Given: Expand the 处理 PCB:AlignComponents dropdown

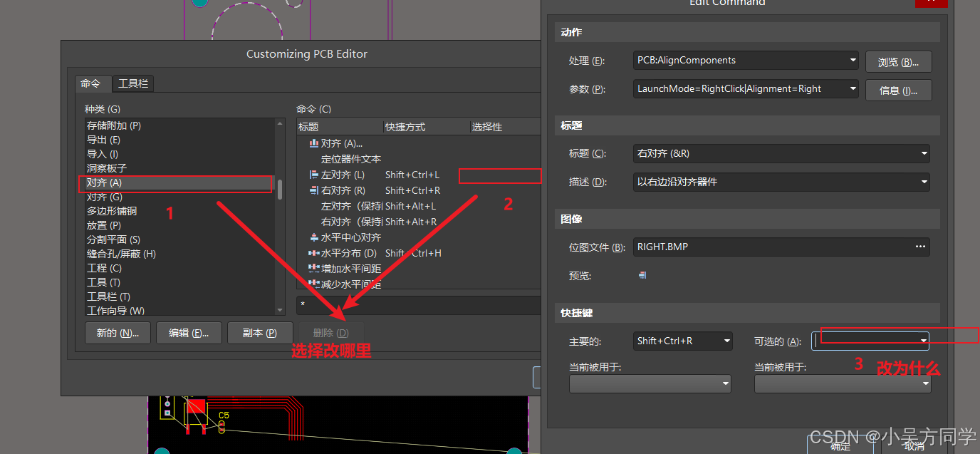Looking at the screenshot, I should click(x=853, y=61).
